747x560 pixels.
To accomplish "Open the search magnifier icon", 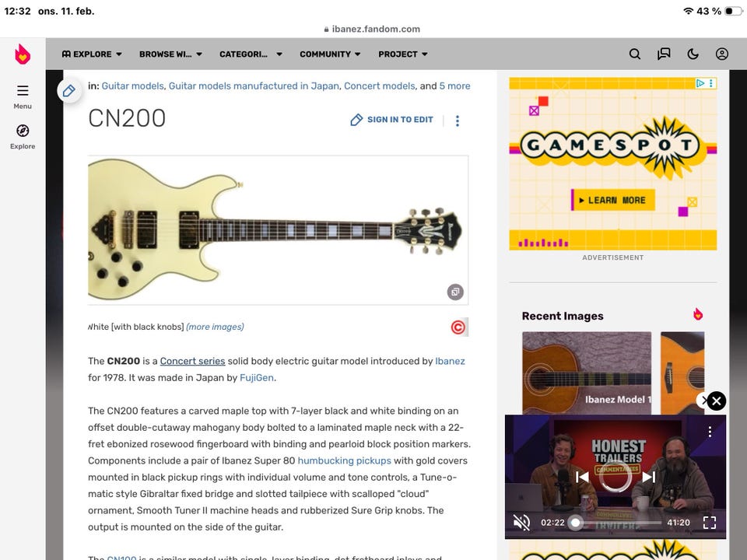I will (635, 54).
